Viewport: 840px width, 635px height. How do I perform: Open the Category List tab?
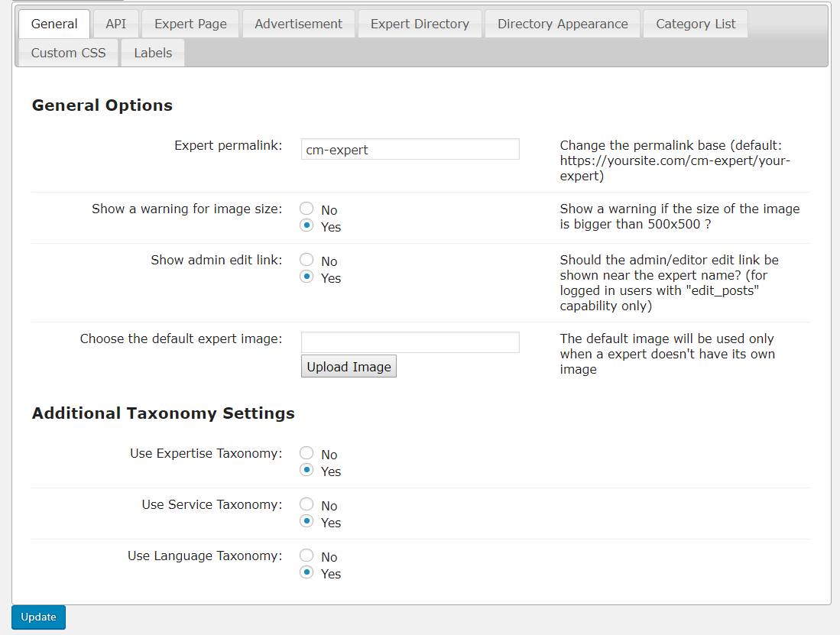tap(696, 24)
